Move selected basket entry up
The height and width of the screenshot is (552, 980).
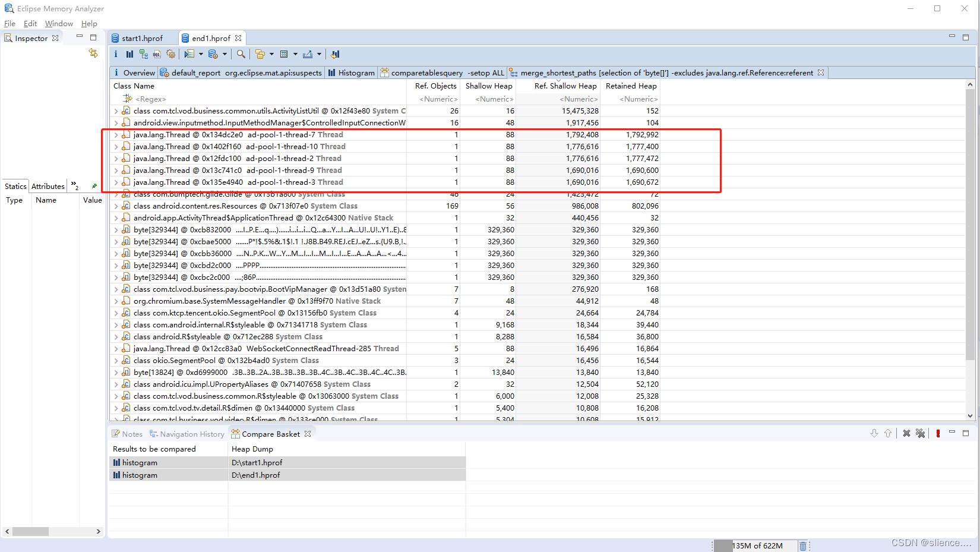tap(888, 433)
